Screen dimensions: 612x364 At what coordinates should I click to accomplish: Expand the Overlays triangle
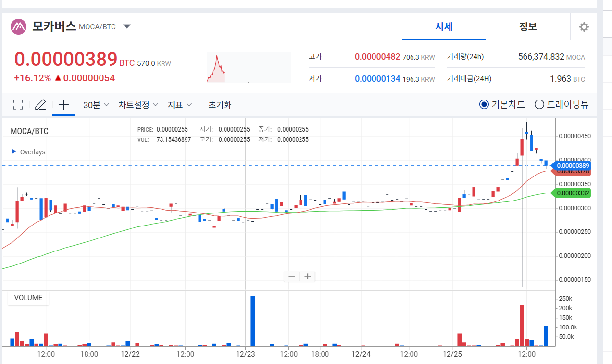(x=13, y=151)
